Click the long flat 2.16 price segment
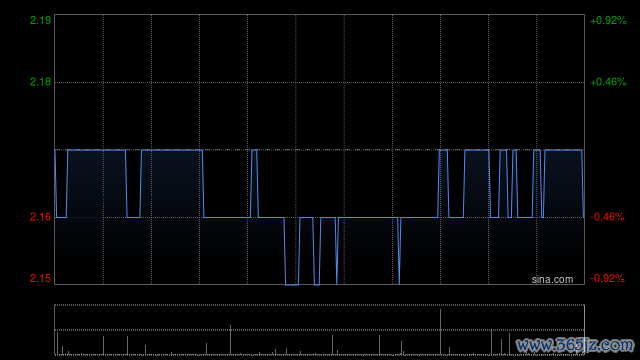This screenshot has width=640, height=360. pyautogui.click(x=367, y=218)
